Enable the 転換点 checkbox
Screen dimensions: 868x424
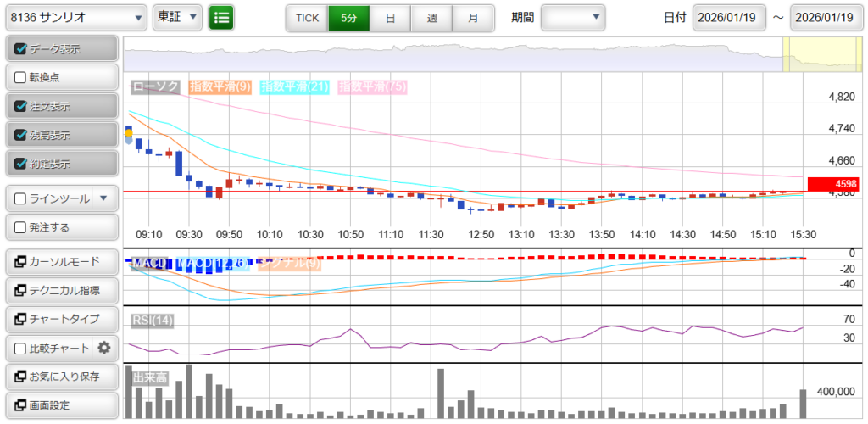21,77
